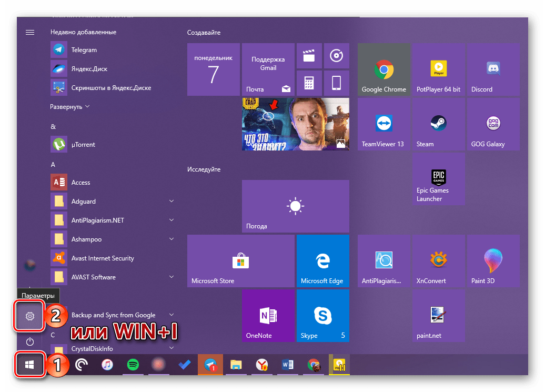Start TeamViewer 13 from its tile
Screen dimensions: 545x392
click(x=383, y=124)
